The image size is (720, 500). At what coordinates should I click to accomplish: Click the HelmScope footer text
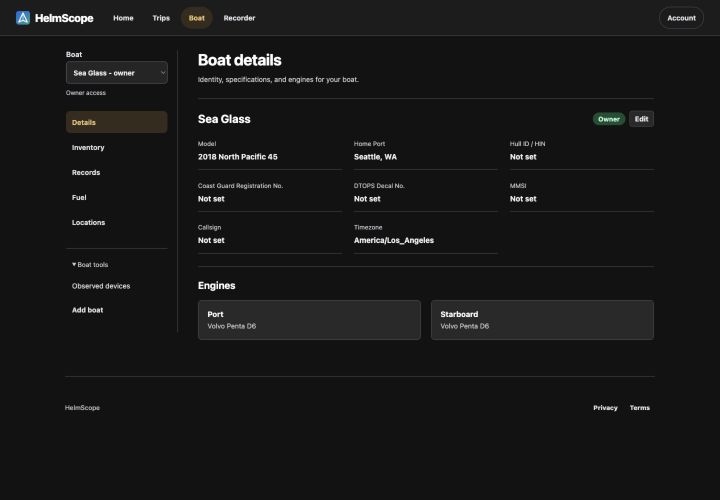pos(82,408)
